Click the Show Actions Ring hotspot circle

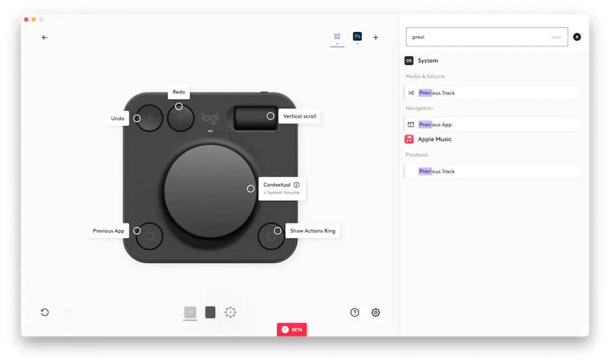click(x=277, y=231)
